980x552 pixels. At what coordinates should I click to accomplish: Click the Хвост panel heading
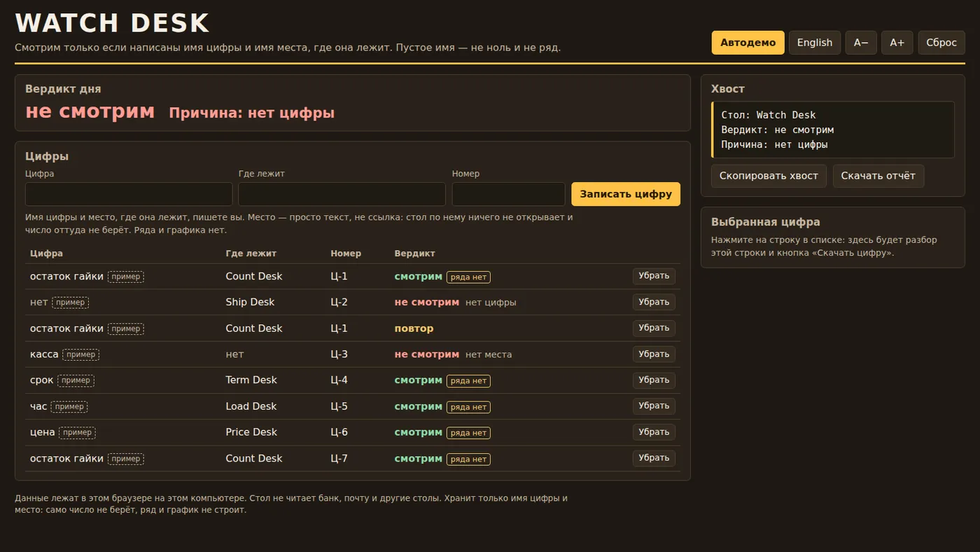coord(727,89)
